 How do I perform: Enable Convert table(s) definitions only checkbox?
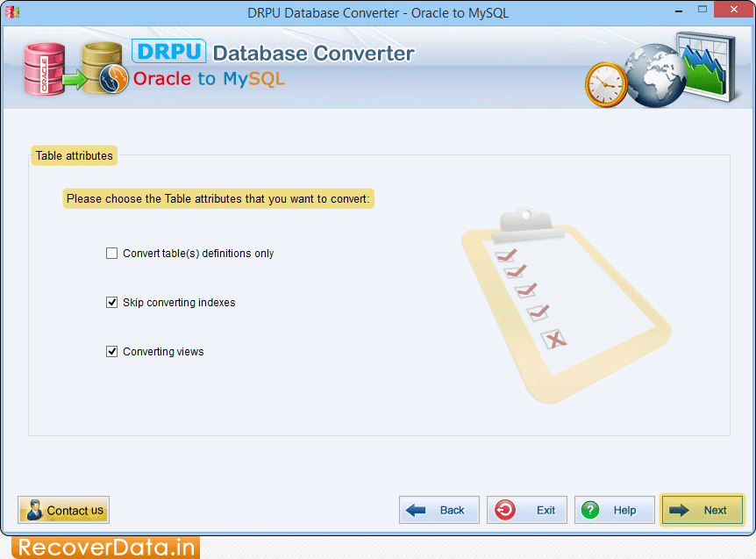pyautogui.click(x=111, y=254)
